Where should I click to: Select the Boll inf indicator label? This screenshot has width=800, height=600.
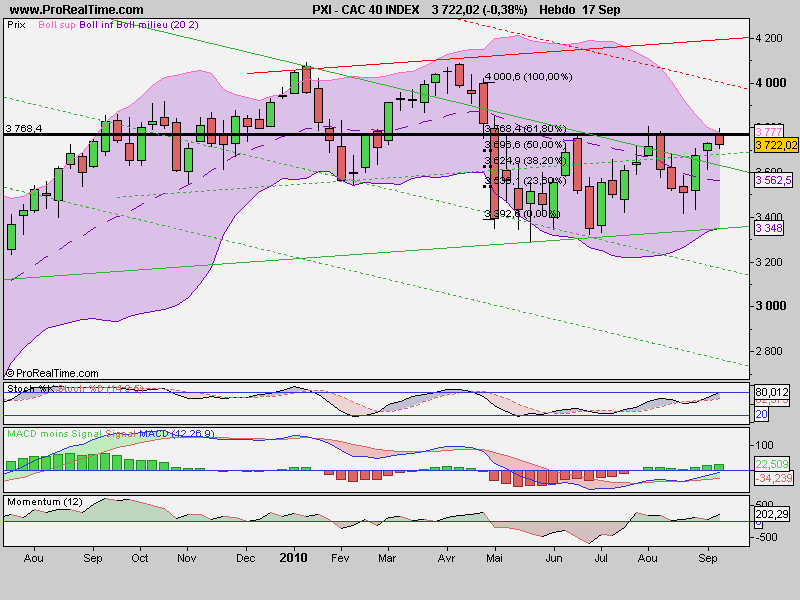pos(96,24)
